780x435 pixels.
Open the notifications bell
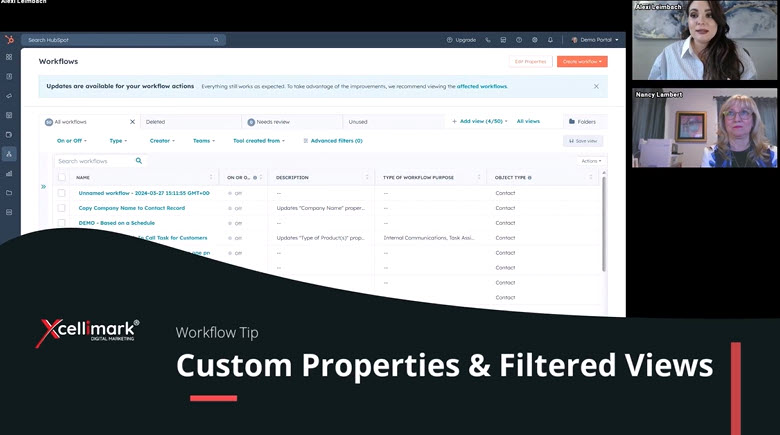[x=550, y=40]
